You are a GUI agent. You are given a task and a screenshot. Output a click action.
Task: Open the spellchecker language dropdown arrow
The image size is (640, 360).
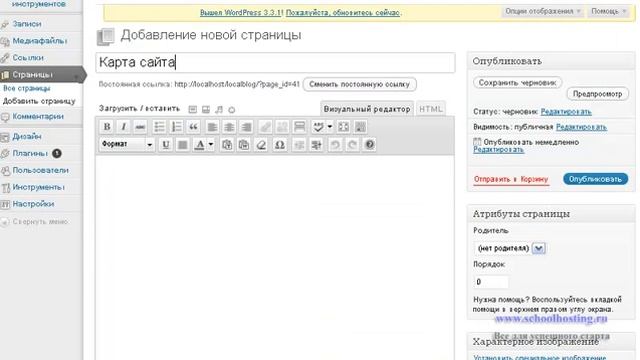click(x=330, y=127)
